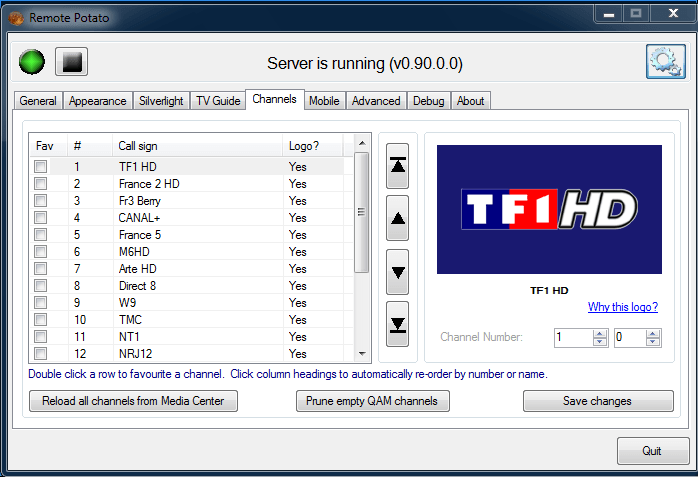Click the TF1 HD logo preview image
This screenshot has width=698, height=477.
coord(549,209)
